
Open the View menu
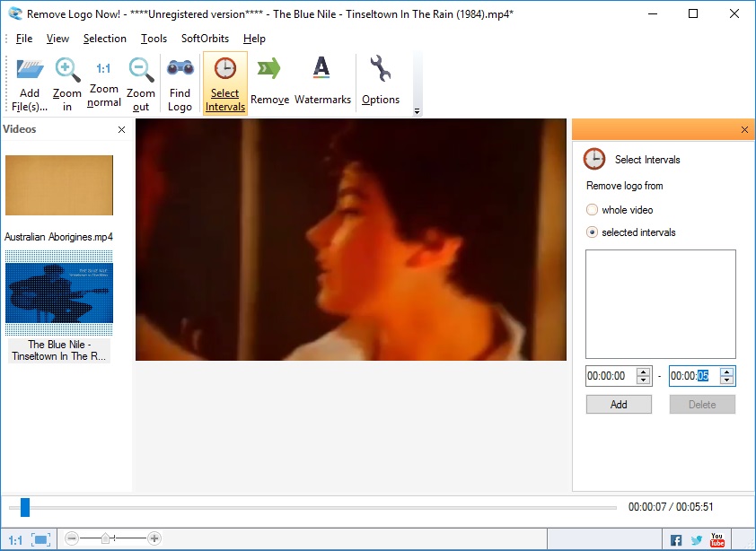click(57, 39)
